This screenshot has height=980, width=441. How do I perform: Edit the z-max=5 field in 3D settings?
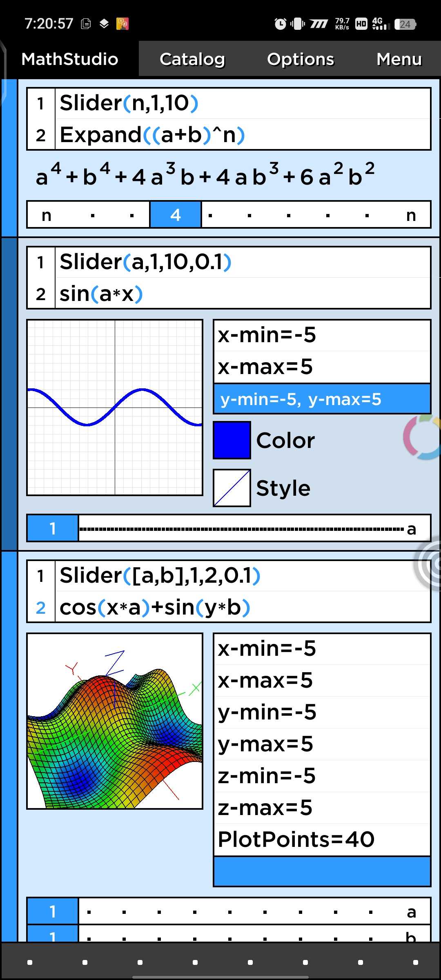point(322,808)
